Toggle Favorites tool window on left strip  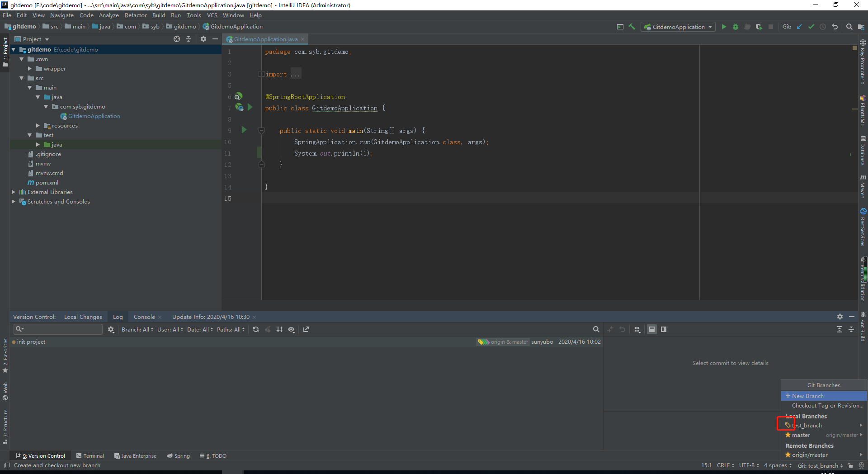tap(5, 355)
